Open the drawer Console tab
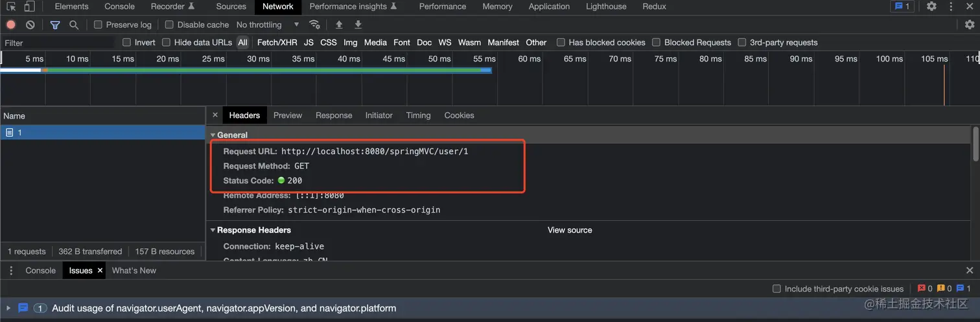This screenshot has width=980, height=322. [40, 270]
